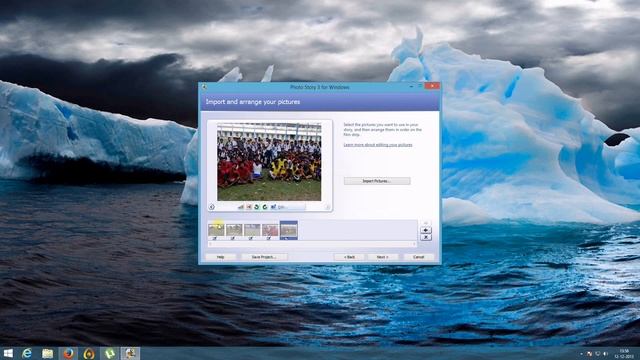The height and width of the screenshot is (360, 640).
Task: Open the uTorrent taskbar icon
Action: [109, 353]
